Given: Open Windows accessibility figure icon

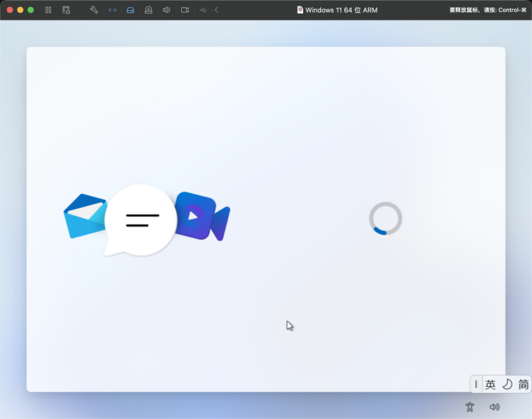Looking at the screenshot, I should click(470, 407).
